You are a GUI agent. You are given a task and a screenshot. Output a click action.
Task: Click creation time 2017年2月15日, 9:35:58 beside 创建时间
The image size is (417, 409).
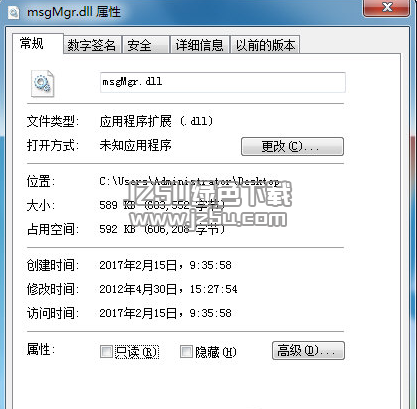tap(165, 265)
